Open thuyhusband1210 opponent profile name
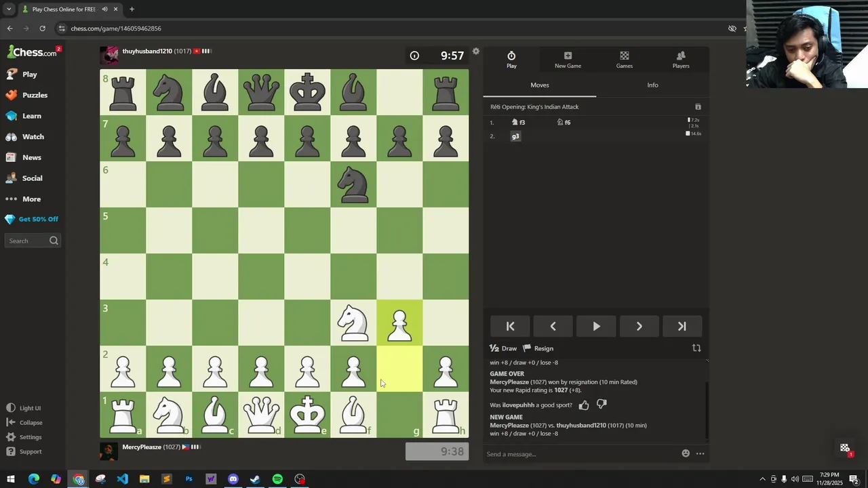This screenshot has width=868, height=488. point(146,52)
